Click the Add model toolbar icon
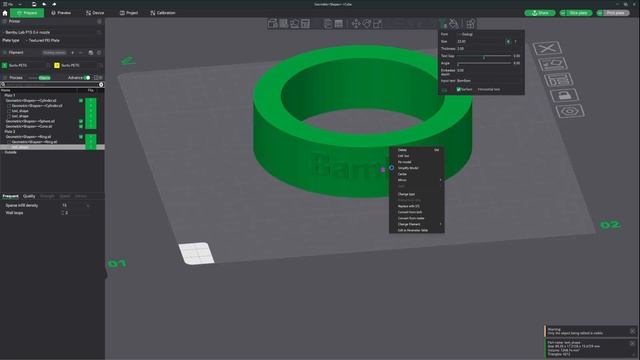 273,24
